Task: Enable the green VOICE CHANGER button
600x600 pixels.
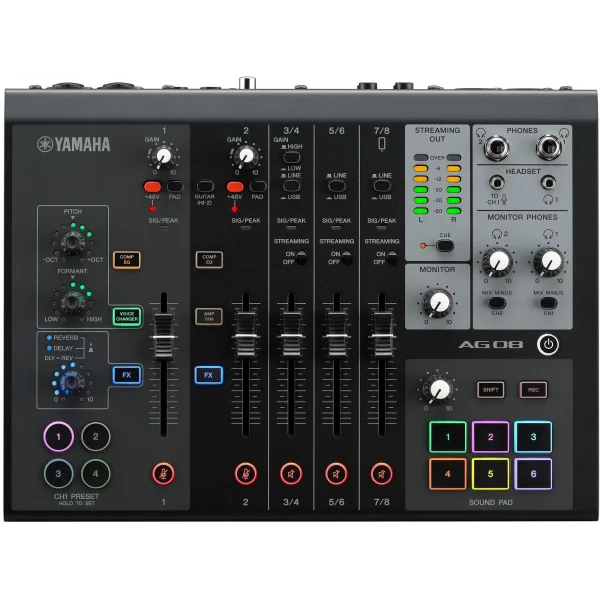Action: tap(126, 316)
